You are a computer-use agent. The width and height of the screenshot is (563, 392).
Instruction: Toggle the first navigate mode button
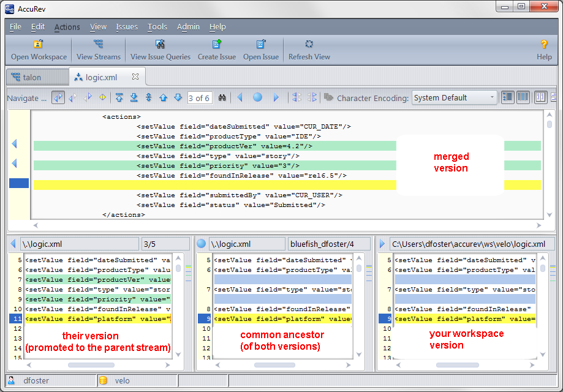[58, 97]
